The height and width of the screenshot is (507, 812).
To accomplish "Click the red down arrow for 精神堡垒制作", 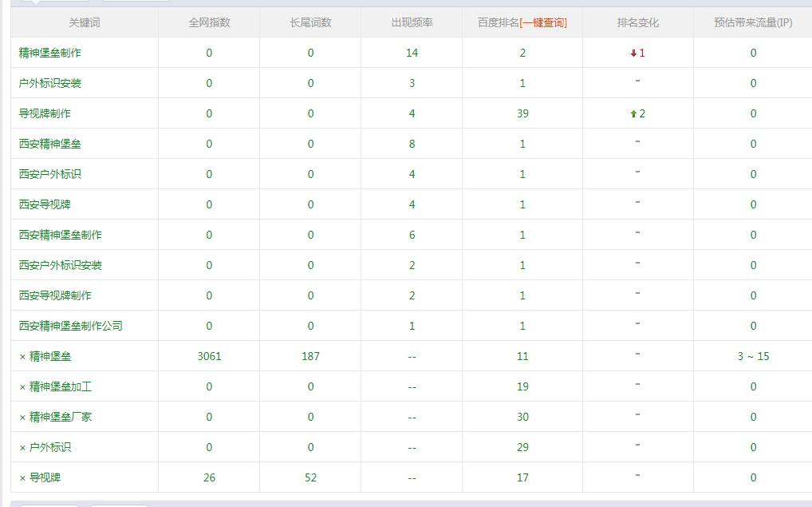I will click(x=633, y=53).
